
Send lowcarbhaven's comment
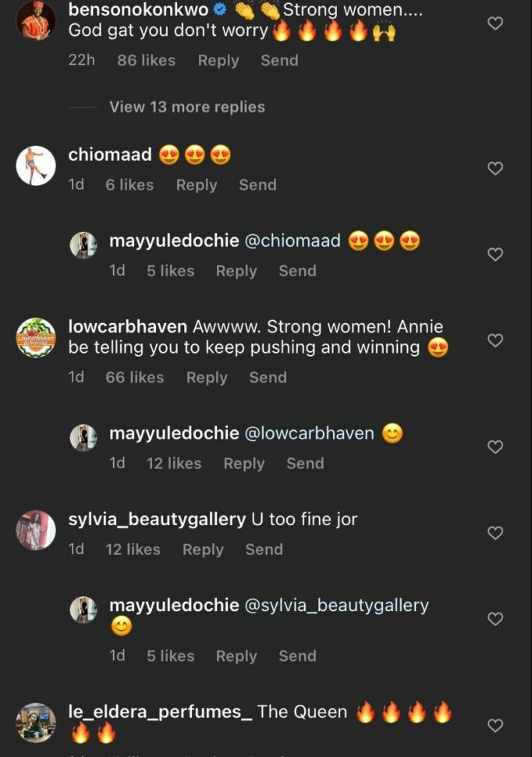click(x=268, y=378)
